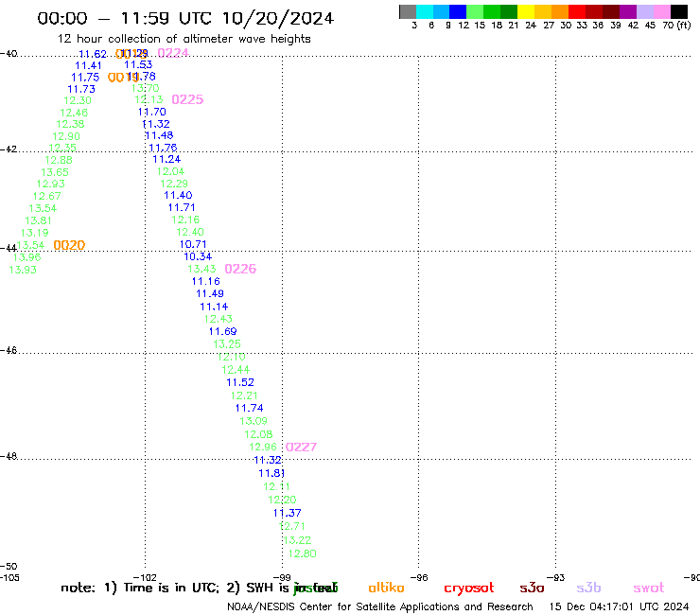The image size is (700, 615).
Task: Click the orange 'altika' satellite legend label
Action: tap(386, 588)
